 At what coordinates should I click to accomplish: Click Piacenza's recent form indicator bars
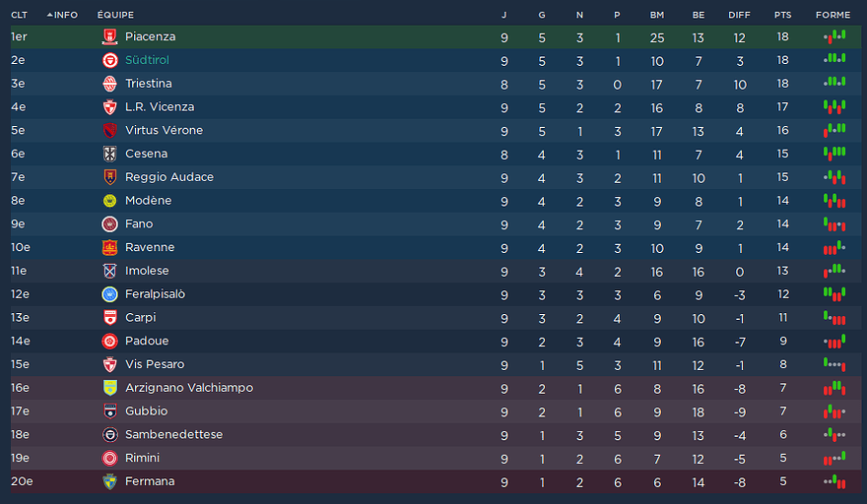[x=834, y=36]
